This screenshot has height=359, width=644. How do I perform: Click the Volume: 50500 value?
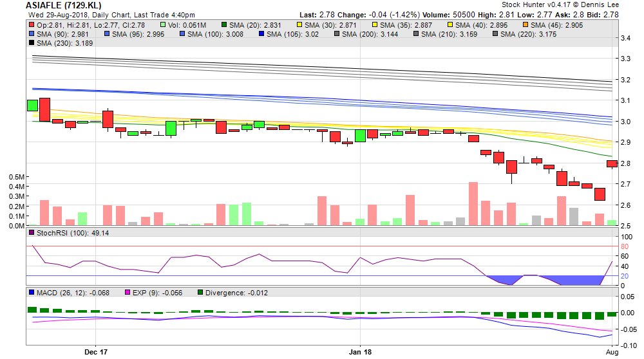(x=448, y=15)
